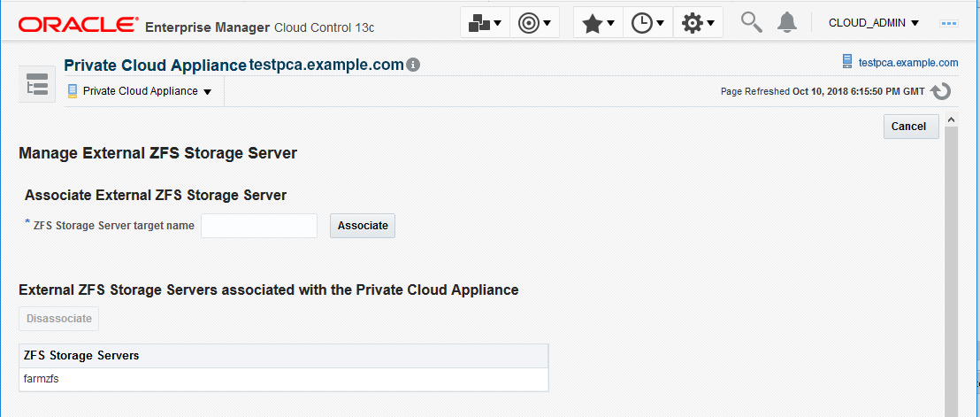The width and height of the screenshot is (980, 417).
Task: Expand the Private Cloud Appliance menu
Action: [140, 91]
